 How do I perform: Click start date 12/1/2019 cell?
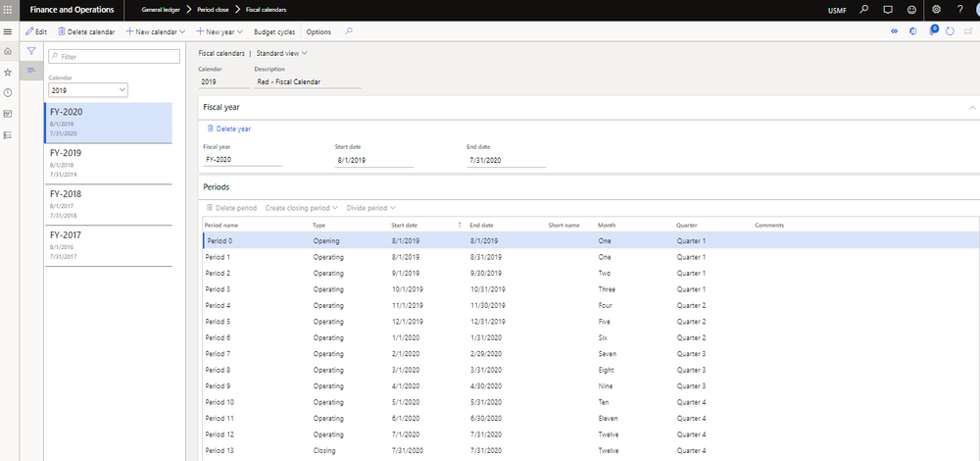[x=407, y=322]
